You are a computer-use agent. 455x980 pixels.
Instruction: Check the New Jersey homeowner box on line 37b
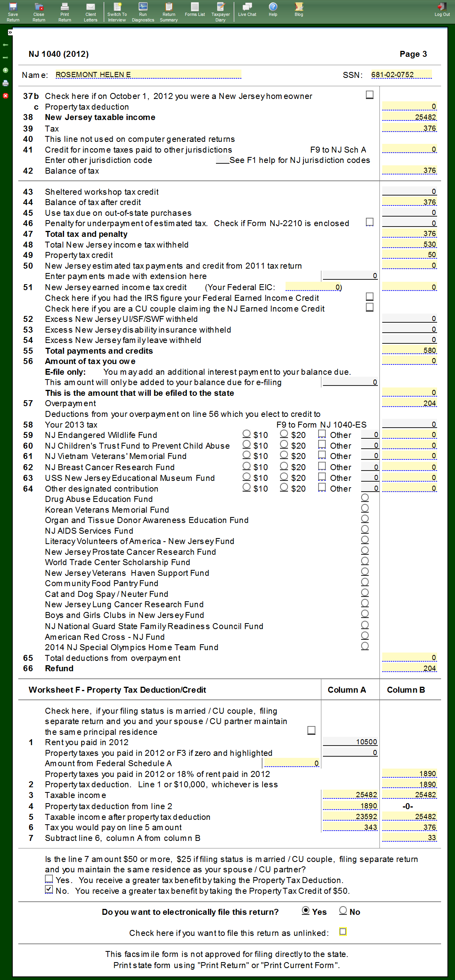click(x=369, y=95)
